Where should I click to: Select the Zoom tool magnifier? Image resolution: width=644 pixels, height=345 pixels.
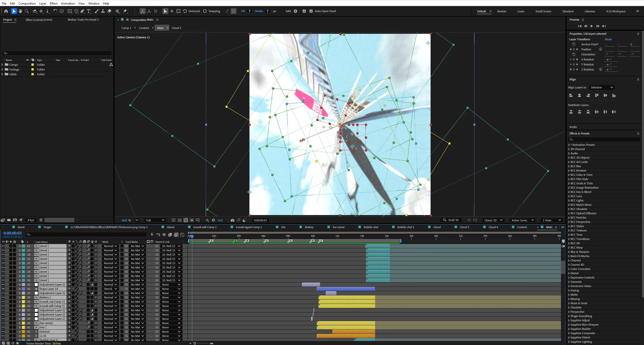pos(27,11)
